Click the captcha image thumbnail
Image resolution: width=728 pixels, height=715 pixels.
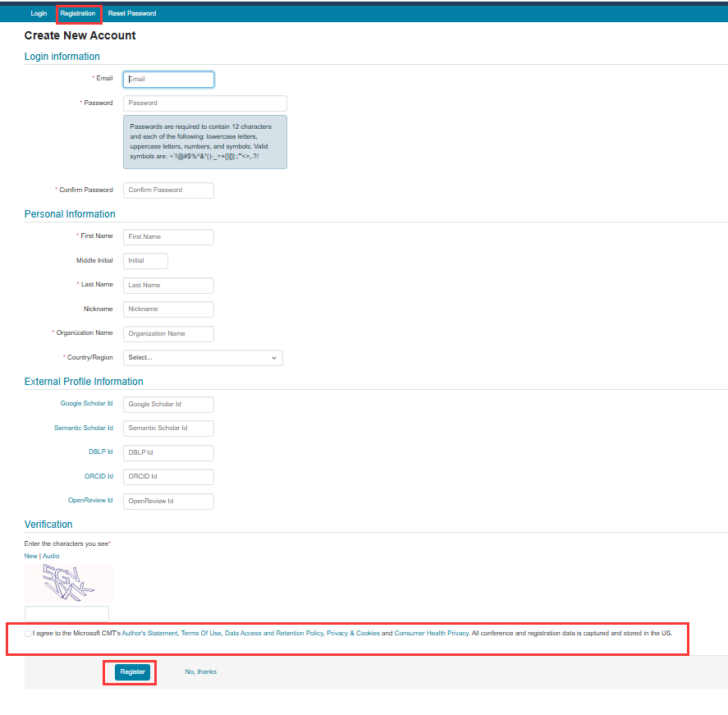tap(69, 583)
